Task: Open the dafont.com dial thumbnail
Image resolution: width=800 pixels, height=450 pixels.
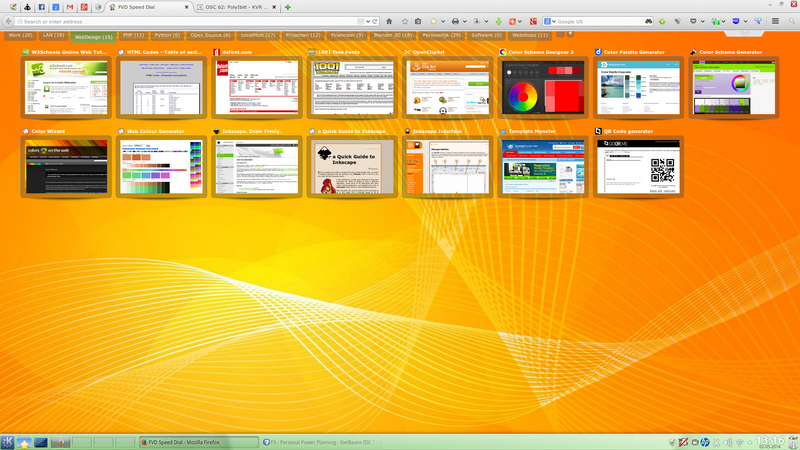Action: [x=257, y=87]
